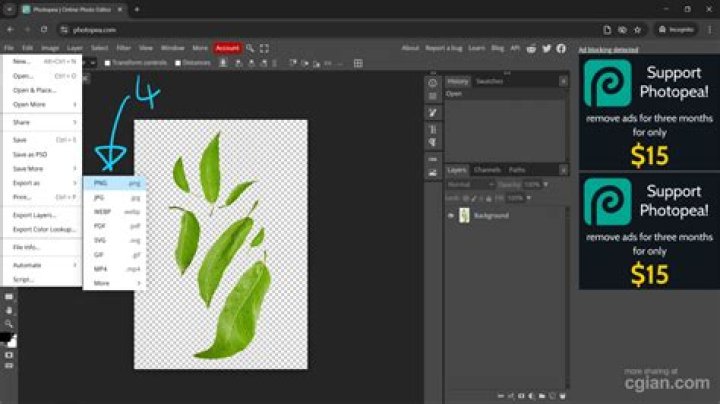This screenshot has width=720, height=404.
Task: Toggle Quick Mask mode icon
Action: pyautogui.click(x=9, y=355)
